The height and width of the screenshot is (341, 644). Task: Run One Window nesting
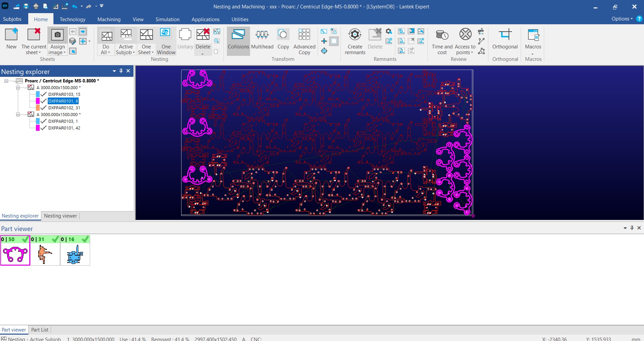coord(166,41)
